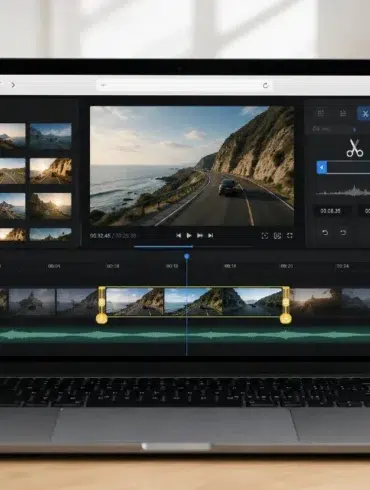Click the green audio waveform track
Screen dimensions: 370x490
(x=185, y=335)
